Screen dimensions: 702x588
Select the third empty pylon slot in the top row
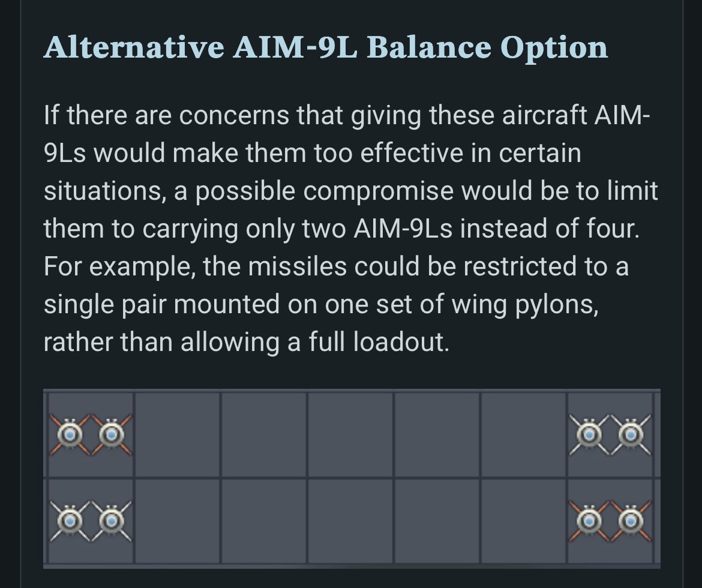(x=264, y=435)
